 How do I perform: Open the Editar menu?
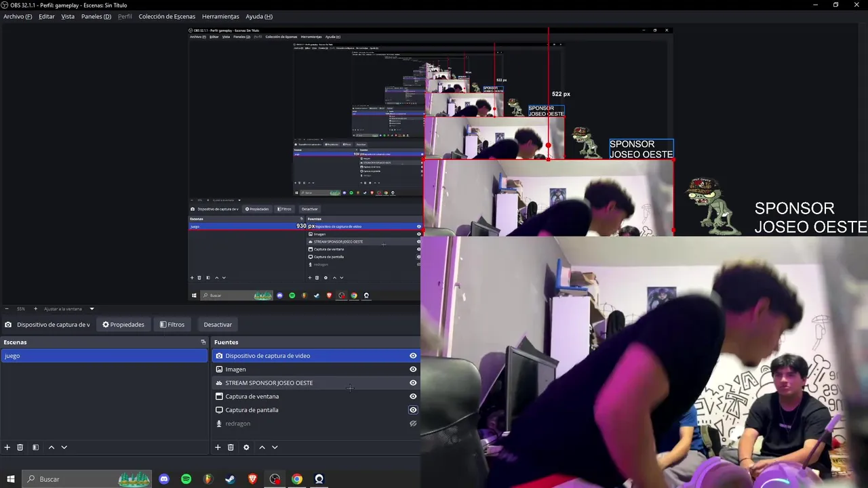click(x=47, y=16)
